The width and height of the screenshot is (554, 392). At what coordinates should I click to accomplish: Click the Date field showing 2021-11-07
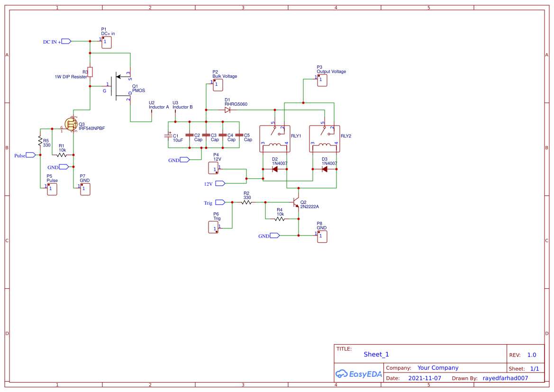424,378
